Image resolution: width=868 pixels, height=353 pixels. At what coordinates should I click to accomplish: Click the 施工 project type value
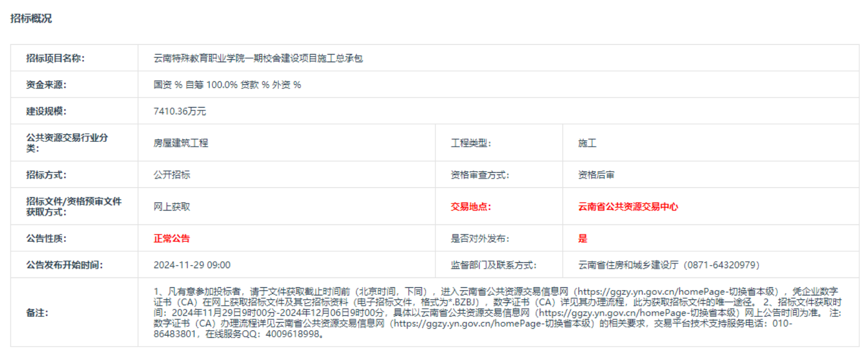(587, 143)
